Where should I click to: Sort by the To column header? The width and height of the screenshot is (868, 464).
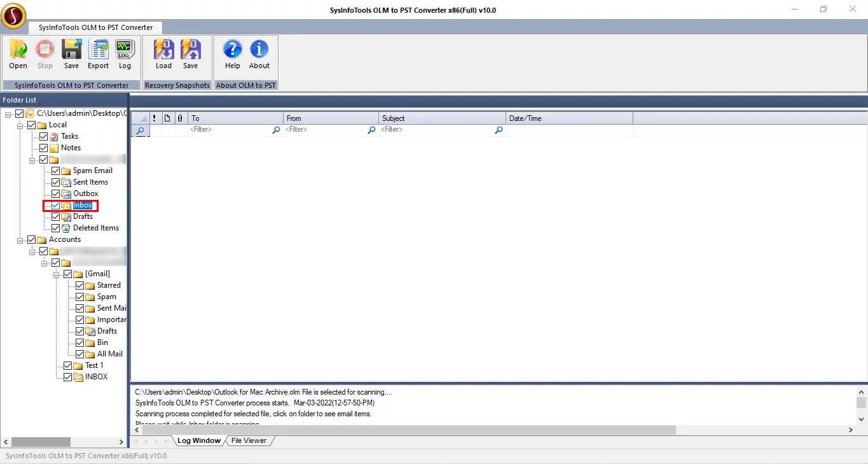[x=235, y=118]
